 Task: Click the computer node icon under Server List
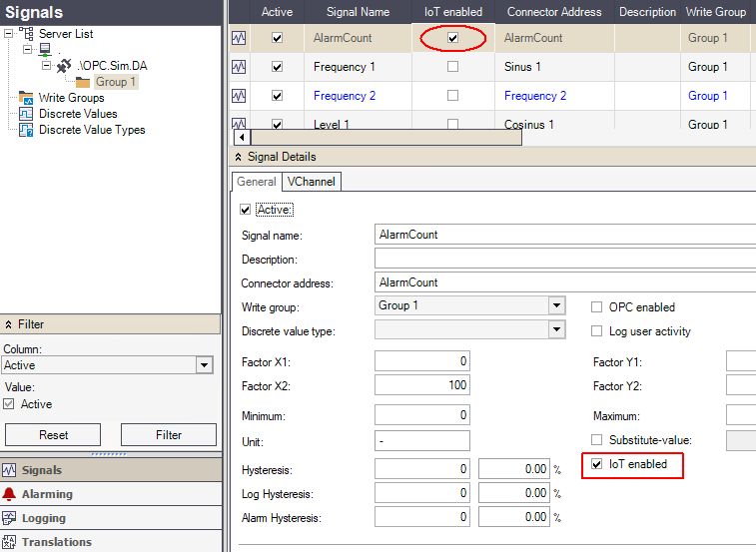click(45, 50)
